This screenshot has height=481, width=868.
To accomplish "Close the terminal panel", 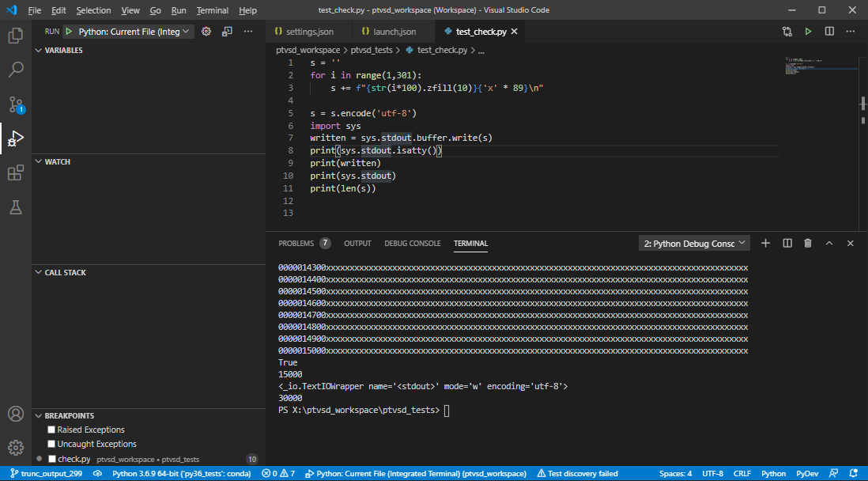I will [x=851, y=244].
